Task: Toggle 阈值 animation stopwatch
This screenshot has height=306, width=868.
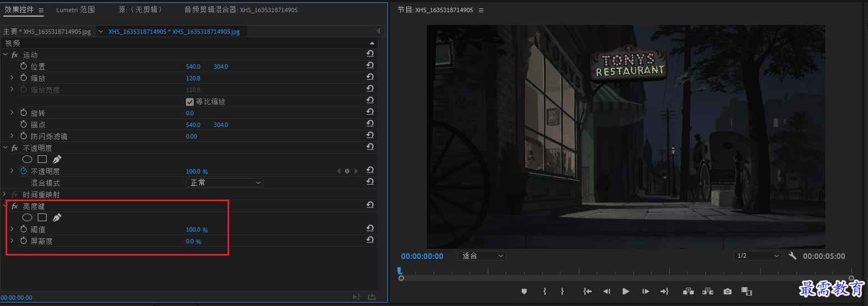Action: click(x=23, y=229)
